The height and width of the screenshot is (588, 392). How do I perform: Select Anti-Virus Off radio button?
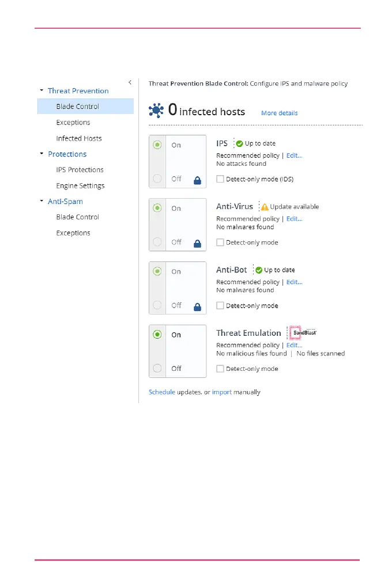(x=157, y=242)
